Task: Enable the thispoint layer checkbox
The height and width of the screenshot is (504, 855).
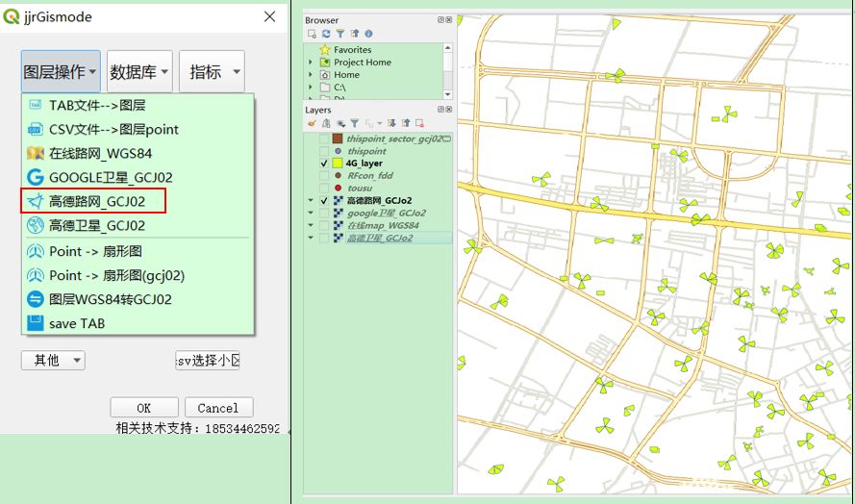Action: (324, 151)
